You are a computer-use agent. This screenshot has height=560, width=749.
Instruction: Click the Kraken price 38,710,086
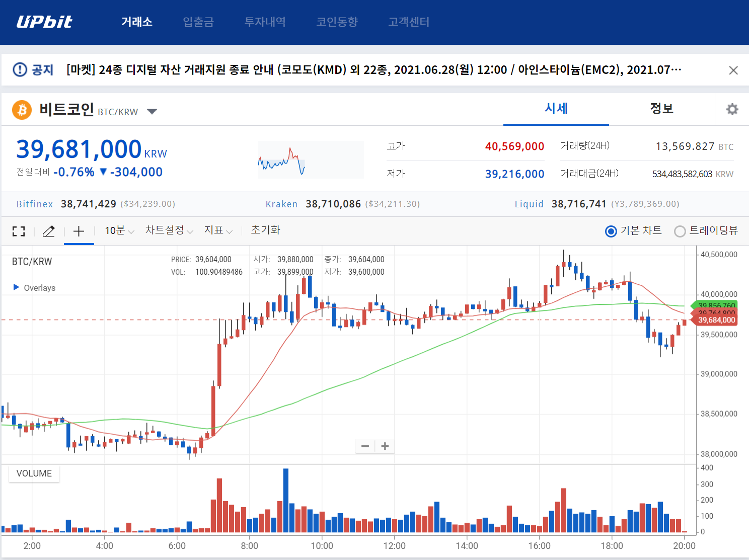333,204
